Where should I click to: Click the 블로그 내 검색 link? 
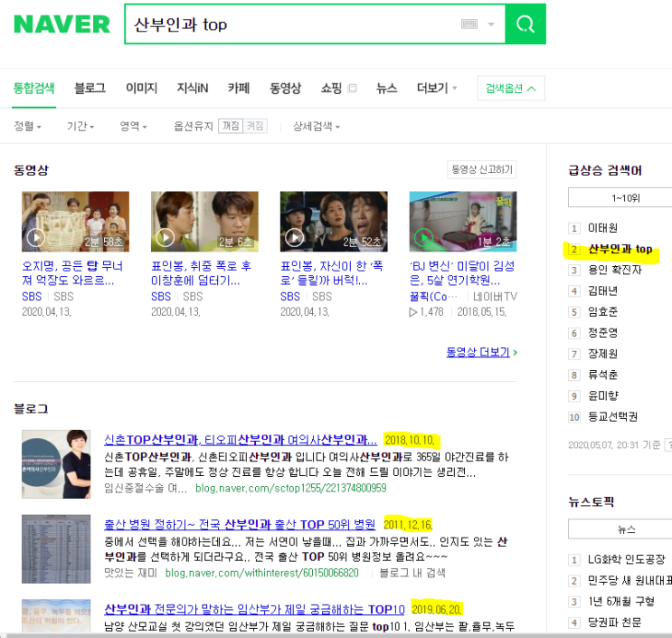[x=412, y=573]
